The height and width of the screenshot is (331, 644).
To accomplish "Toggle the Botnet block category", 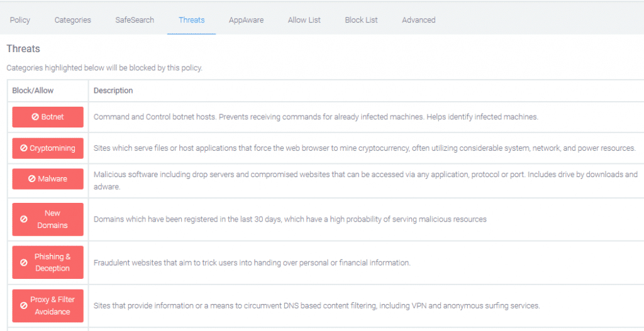I will pos(48,117).
